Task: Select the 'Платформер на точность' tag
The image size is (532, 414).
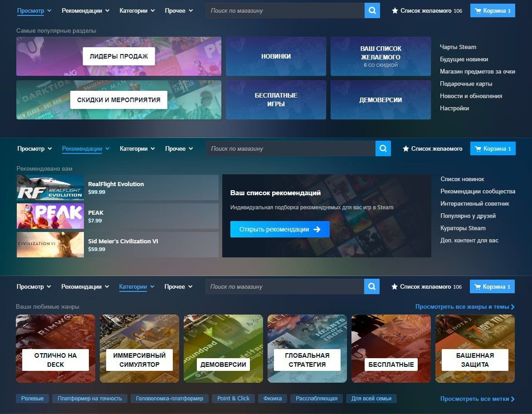Action: pyautogui.click(x=89, y=399)
